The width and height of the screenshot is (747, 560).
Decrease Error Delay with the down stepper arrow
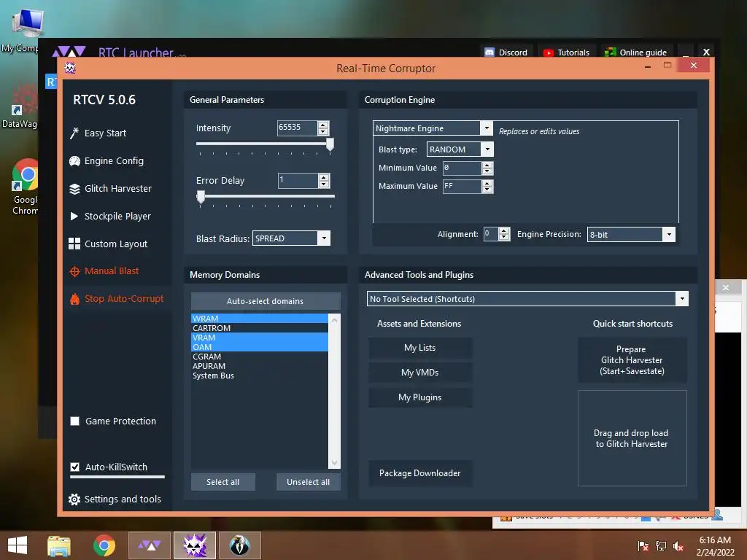[x=323, y=184]
